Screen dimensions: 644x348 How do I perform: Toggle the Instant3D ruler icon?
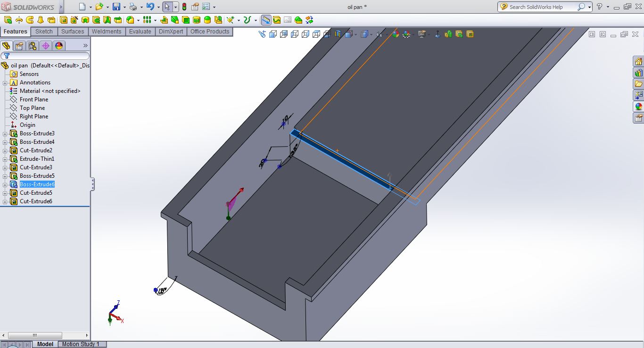[266, 20]
